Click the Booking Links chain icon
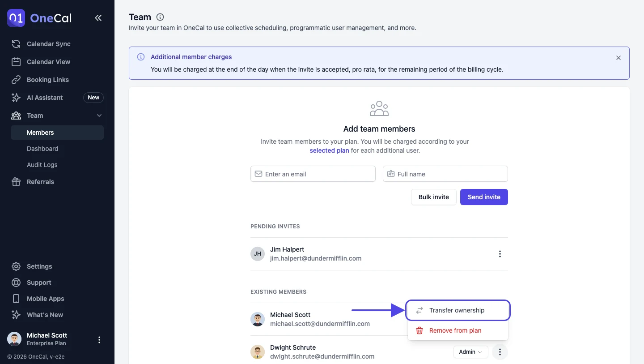This screenshot has height=364, width=644. pos(16,80)
